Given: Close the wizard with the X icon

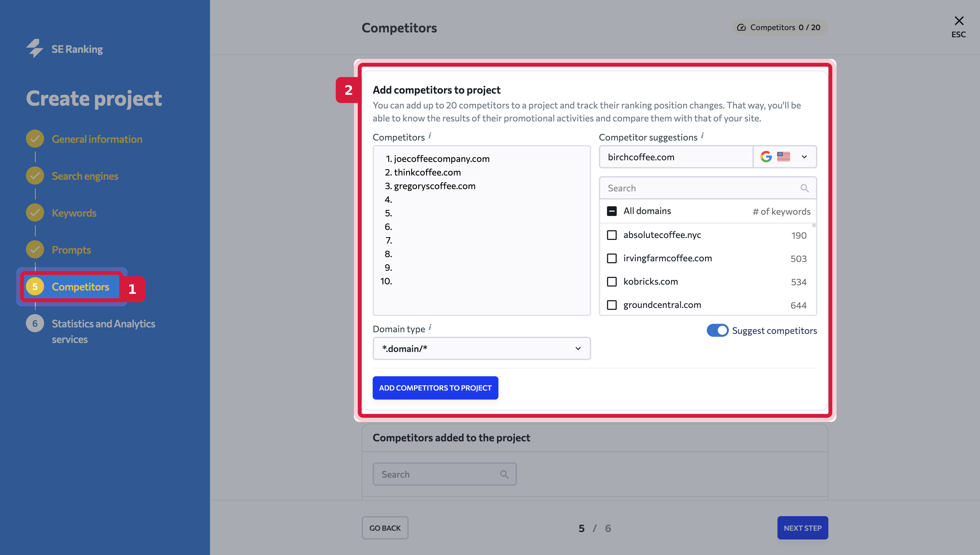Looking at the screenshot, I should tap(959, 21).
